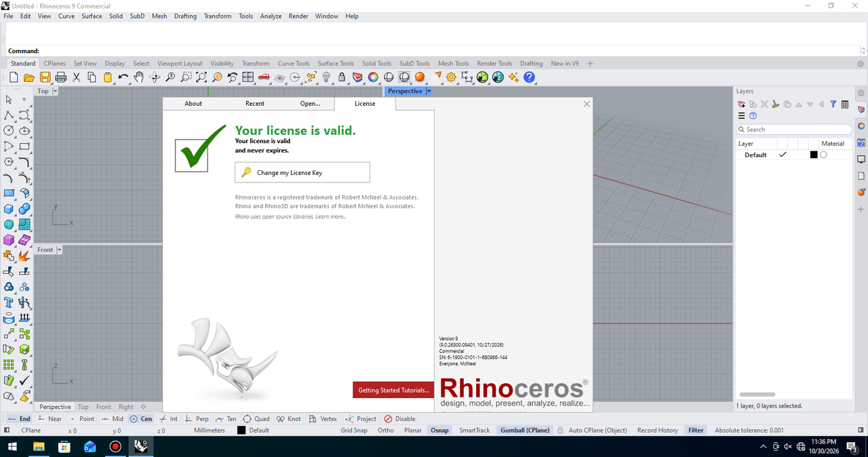868x457 pixels.
Task: Click the Default layer black color swatch
Action: tap(814, 155)
